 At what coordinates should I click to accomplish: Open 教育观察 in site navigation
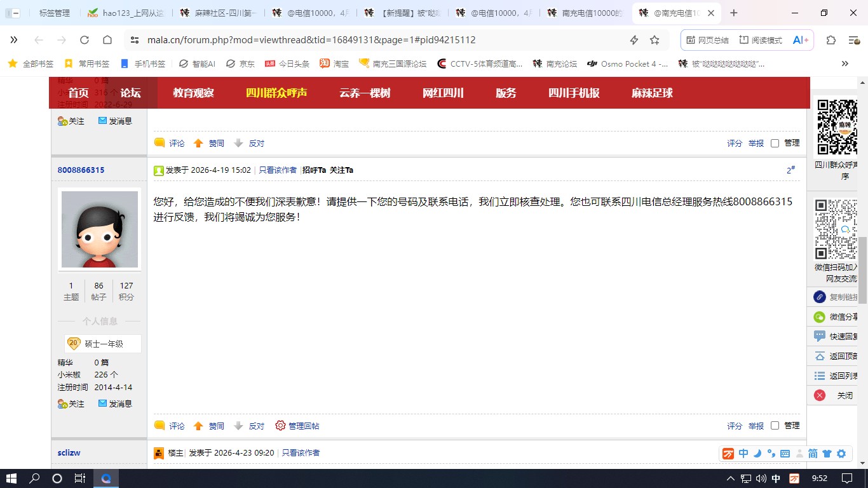click(x=193, y=93)
